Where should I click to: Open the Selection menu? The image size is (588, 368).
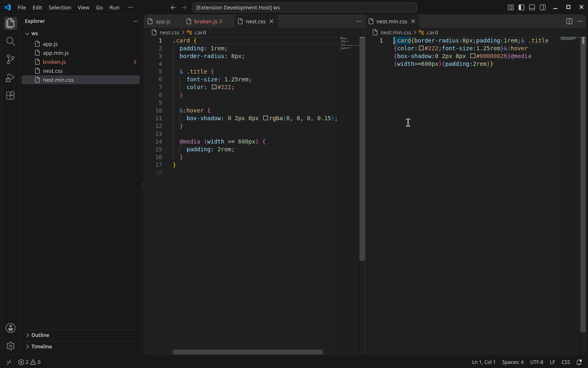click(x=60, y=7)
